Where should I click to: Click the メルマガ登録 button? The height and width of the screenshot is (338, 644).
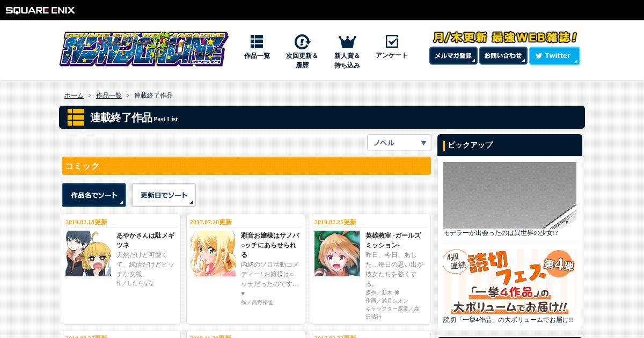453,56
